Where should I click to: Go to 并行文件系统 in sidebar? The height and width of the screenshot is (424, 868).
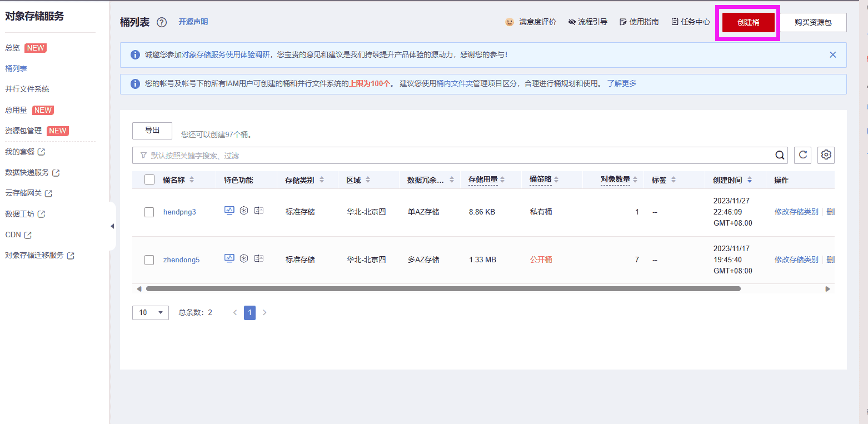27,88
